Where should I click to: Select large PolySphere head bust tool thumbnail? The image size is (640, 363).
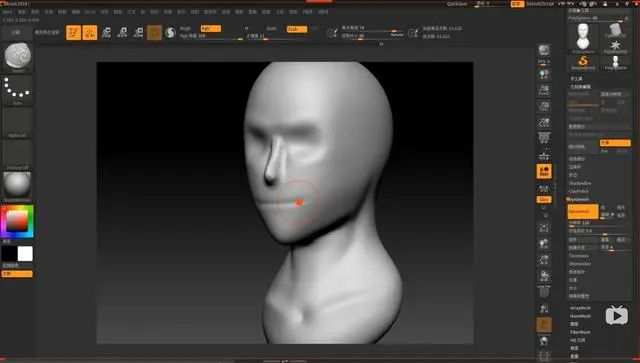click(583, 38)
